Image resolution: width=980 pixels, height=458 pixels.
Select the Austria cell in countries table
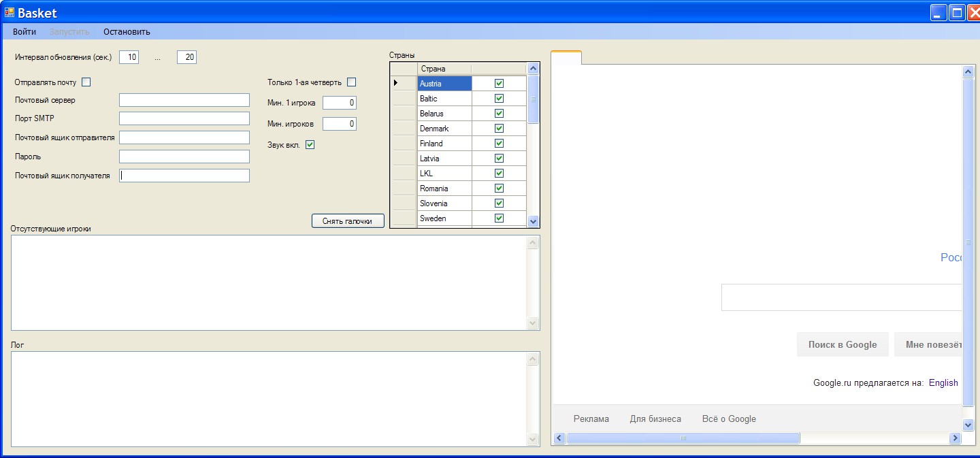[x=444, y=84]
